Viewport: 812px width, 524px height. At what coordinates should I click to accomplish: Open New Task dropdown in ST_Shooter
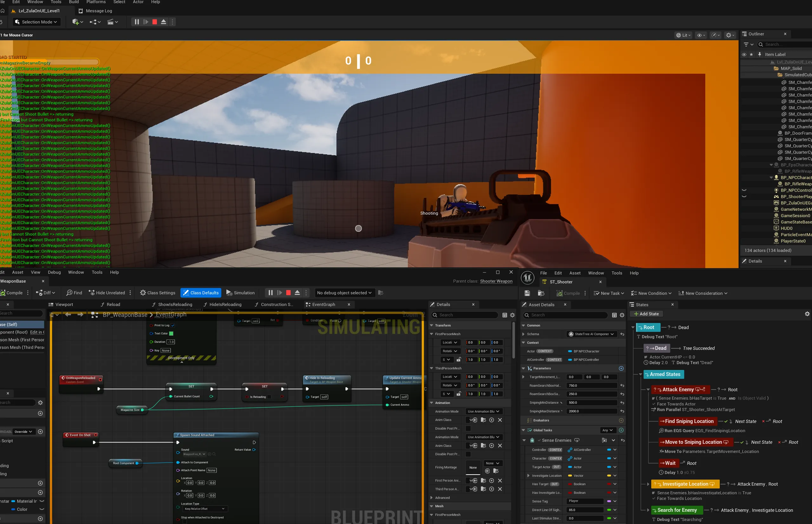[609, 293]
